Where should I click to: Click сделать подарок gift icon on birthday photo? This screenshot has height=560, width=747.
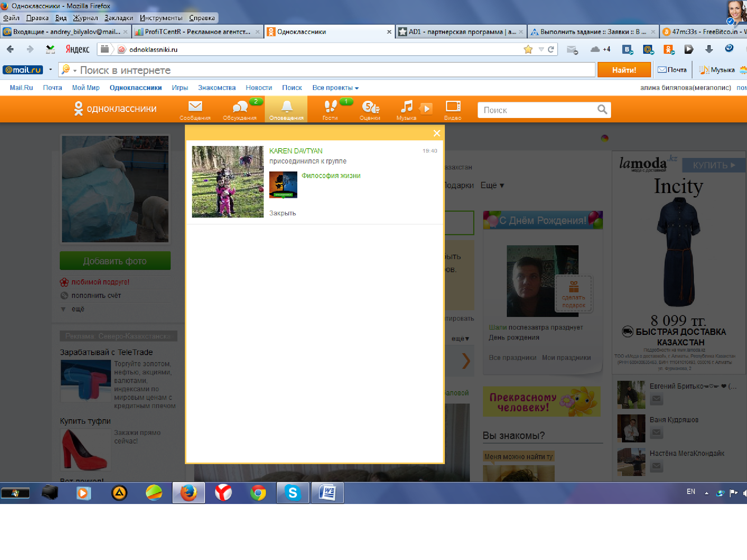574,294
